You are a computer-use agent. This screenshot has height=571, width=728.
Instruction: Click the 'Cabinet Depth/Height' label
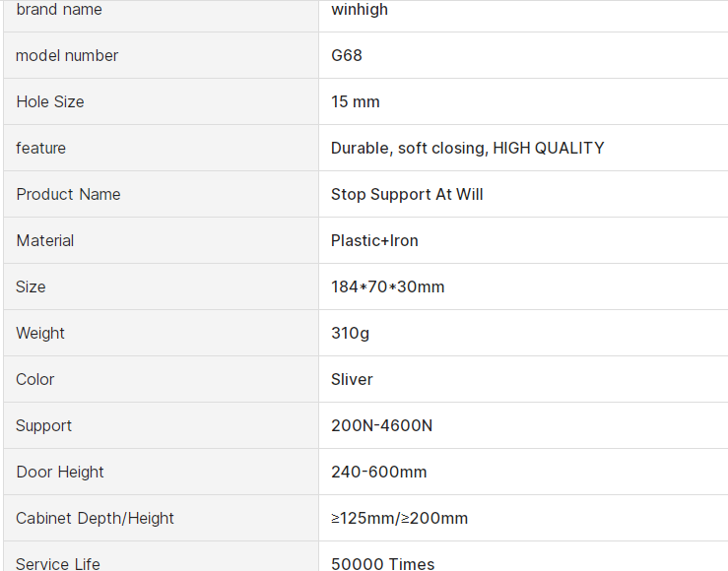click(95, 519)
